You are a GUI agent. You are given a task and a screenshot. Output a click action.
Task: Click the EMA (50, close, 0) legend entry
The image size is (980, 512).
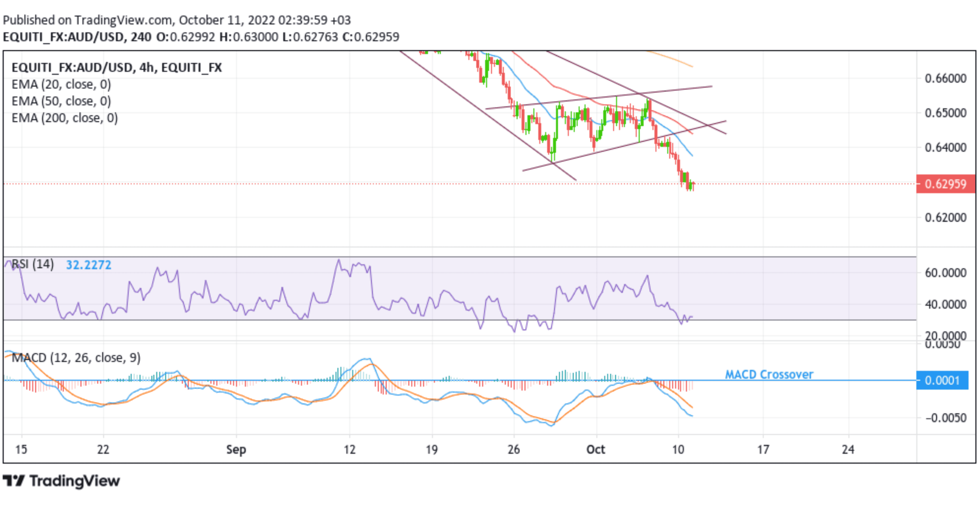coord(61,101)
